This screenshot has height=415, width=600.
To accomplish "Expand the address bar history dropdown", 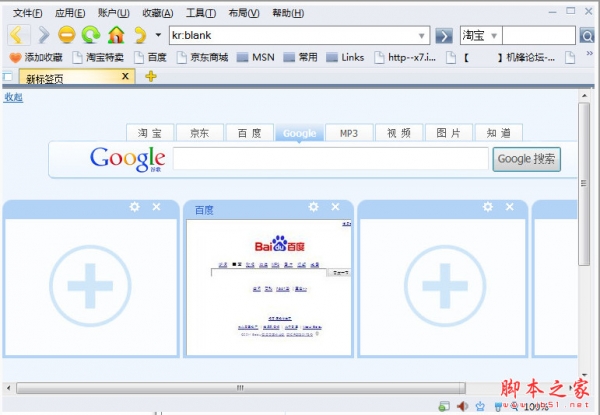I will (x=422, y=36).
